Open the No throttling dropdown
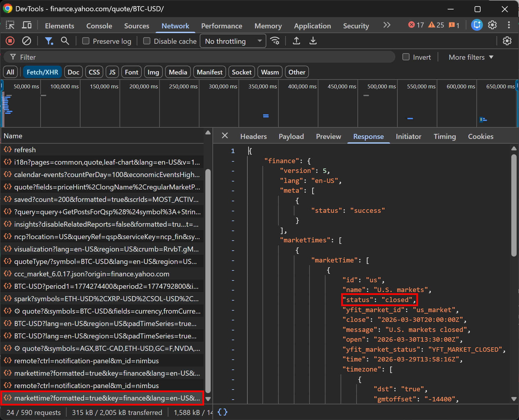 (x=233, y=41)
